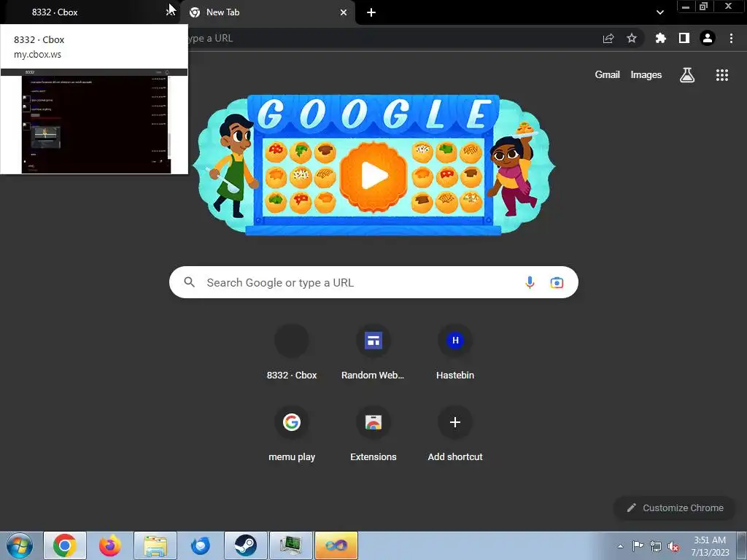Show hidden system tray icons
747x560 pixels.
tap(620, 546)
